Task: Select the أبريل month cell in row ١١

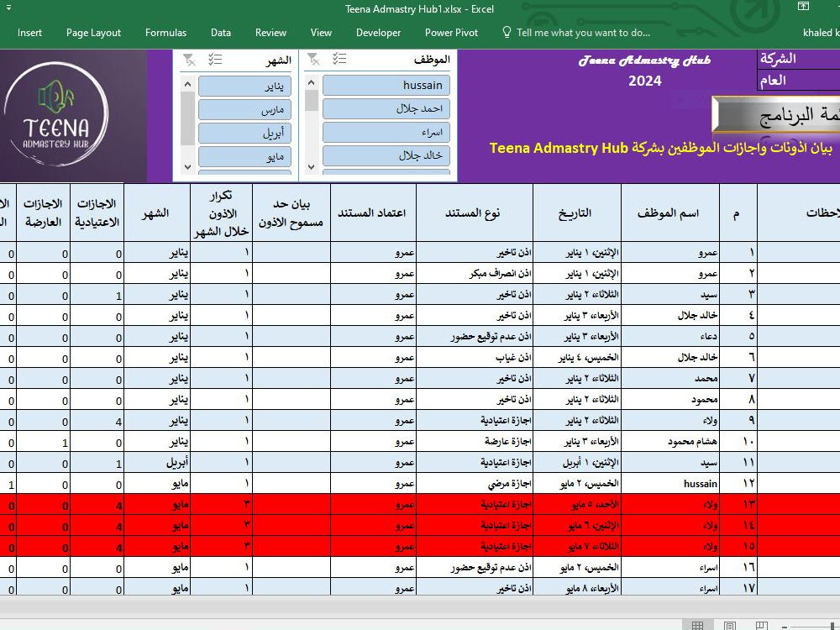Action: coord(157,463)
